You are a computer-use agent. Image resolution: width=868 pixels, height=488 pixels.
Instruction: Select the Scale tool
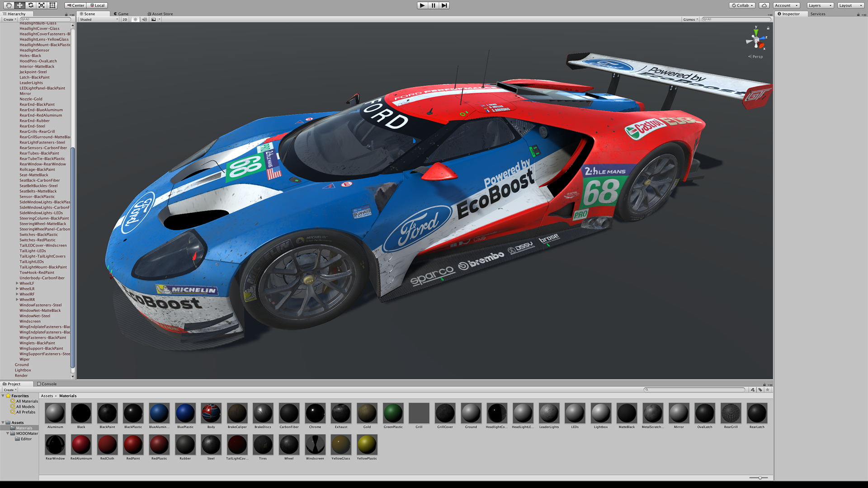pos(42,5)
